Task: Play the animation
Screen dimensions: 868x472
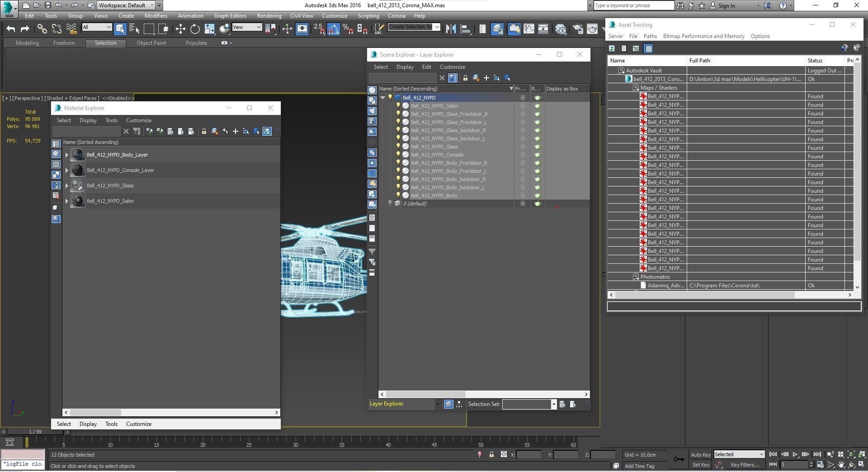Action: pyautogui.click(x=795, y=454)
